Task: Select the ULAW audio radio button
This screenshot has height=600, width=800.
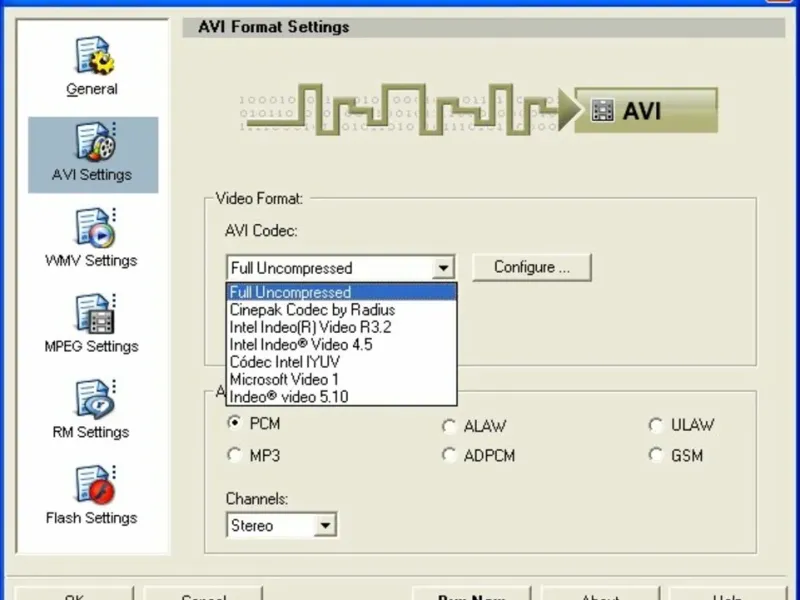Action: [x=656, y=425]
